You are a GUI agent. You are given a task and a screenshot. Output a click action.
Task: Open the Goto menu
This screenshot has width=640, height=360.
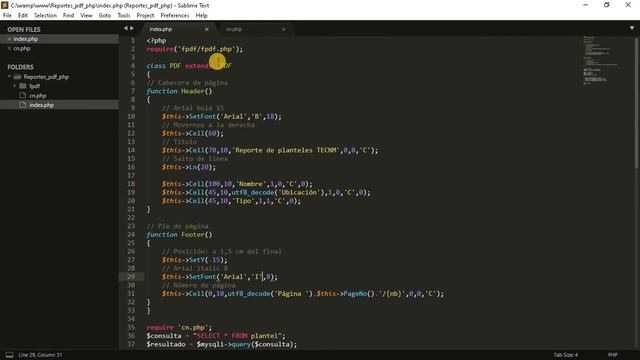(105, 16)
